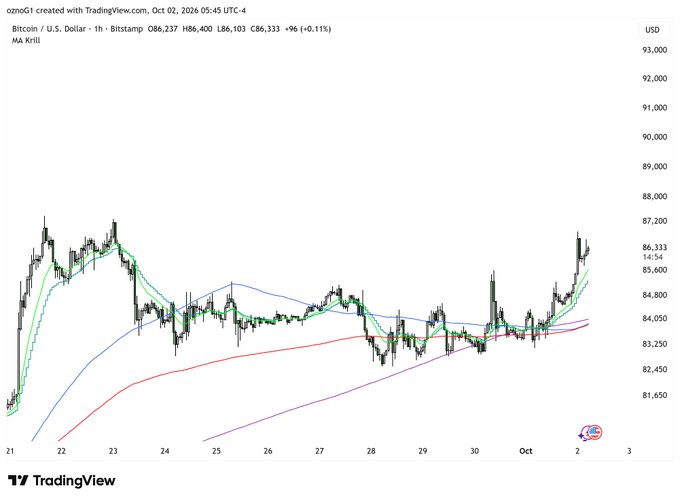Select the MA Krill indicator label
Screen dimensions: 680x501
point(26,40)
